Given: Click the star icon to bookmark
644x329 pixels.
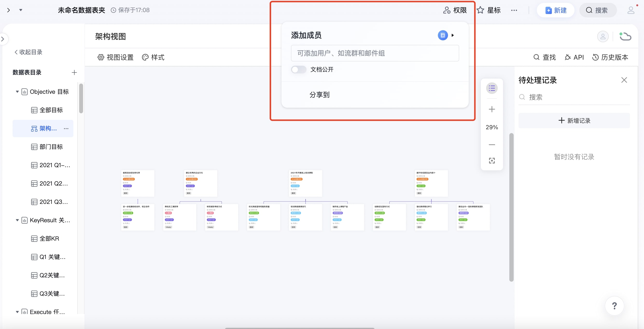Looking at the screenshot, I should tap(480, 10).
